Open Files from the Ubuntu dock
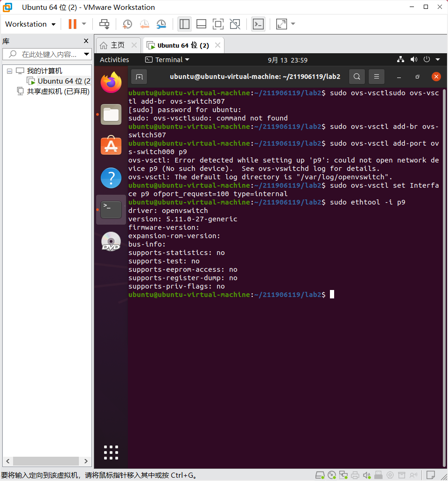Image resolution: width=448 pixels, height=481 pixels. [x=111, y=114]
